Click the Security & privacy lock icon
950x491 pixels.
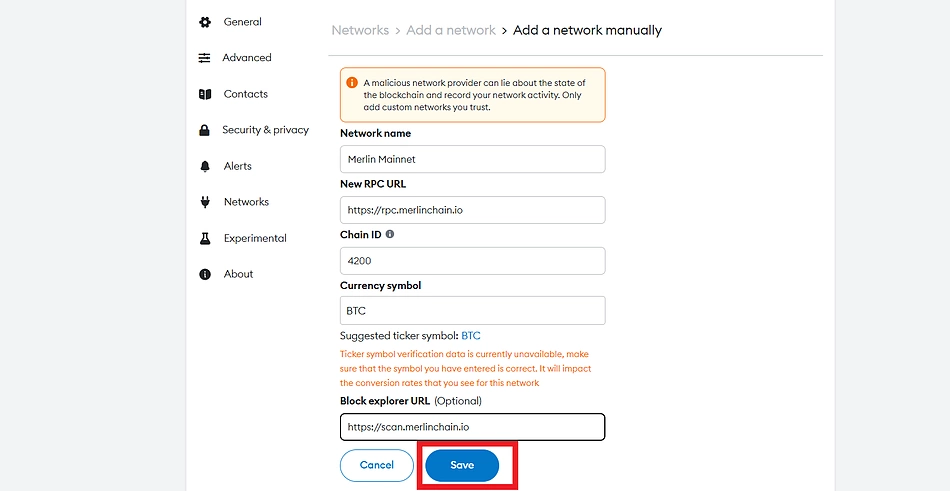[x=205, y=130]
